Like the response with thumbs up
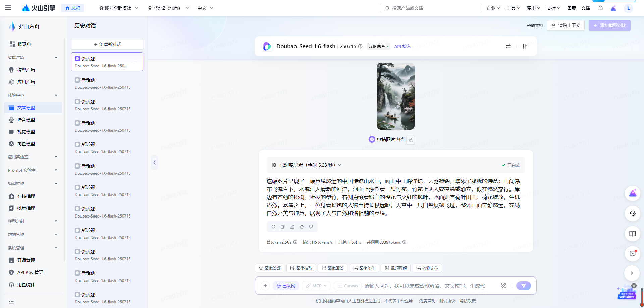This screenshot has width=644, height=308. tap(302, 227)
